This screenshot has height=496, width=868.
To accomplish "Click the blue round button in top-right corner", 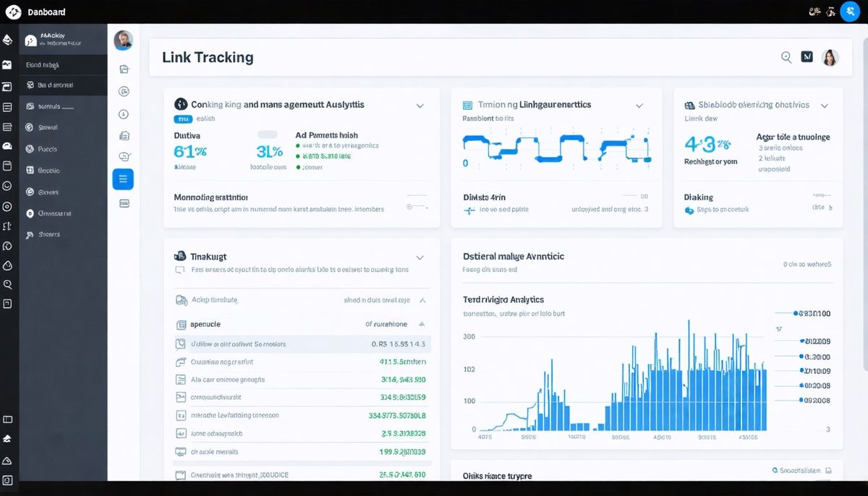I will (849, 12).
